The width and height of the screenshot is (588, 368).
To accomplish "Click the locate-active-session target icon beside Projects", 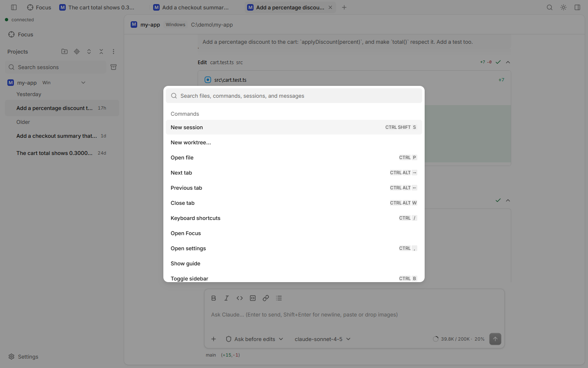I will 77,52.
